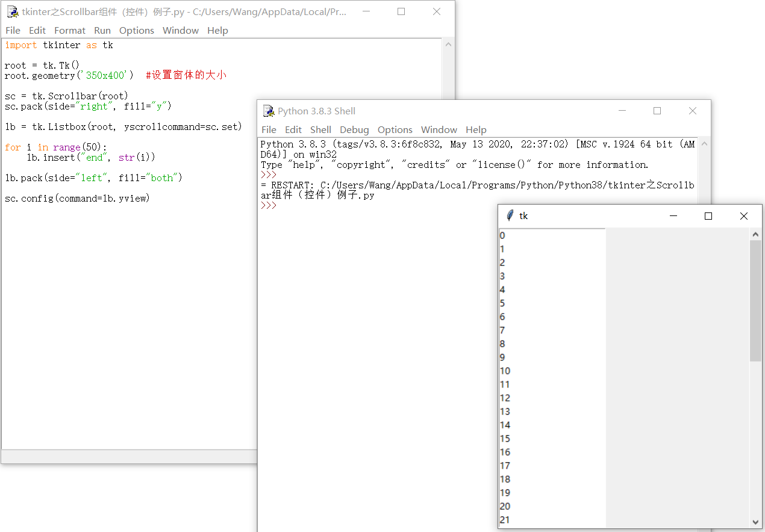Click the down arrow of the tk window scrollbar
Viewport: 765px width, 532px height.
point(756,521)
